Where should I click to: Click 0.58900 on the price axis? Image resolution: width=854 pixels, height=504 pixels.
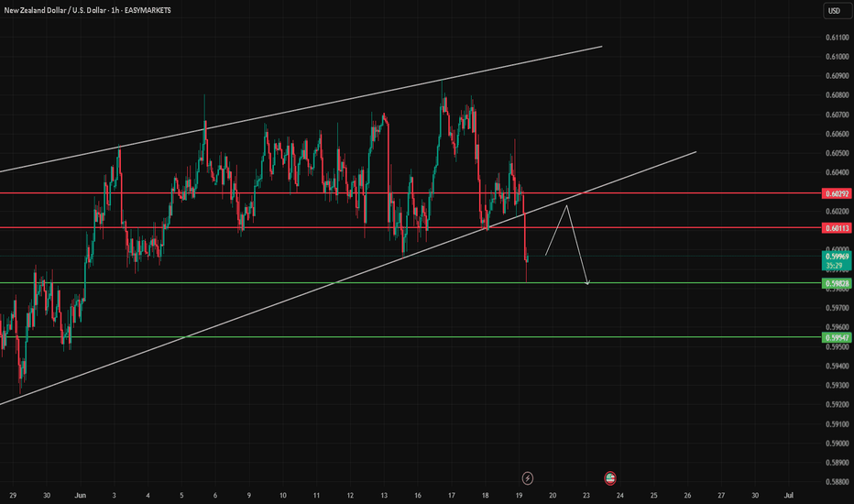click(838, 463)
